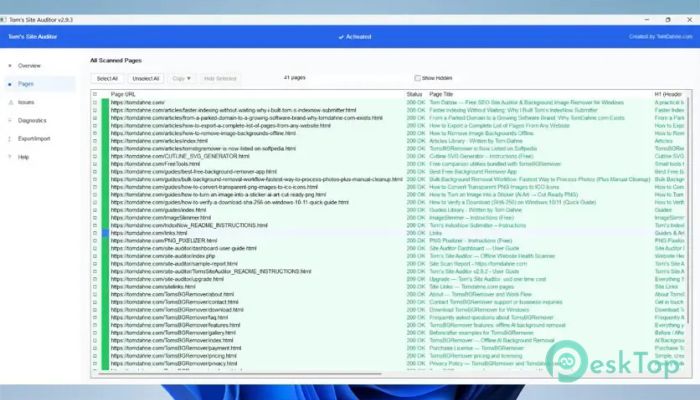
Task: Click the 'Purchase License' page title cell
Action: 476,348
